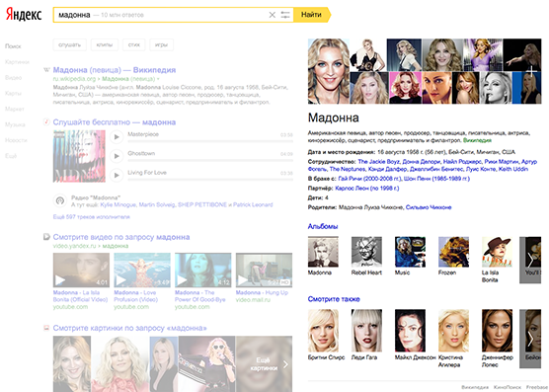Screen dimensions: 549x392
Task: Open The Jackie Boyz collaboration link
Action: (x=379, y=162)
